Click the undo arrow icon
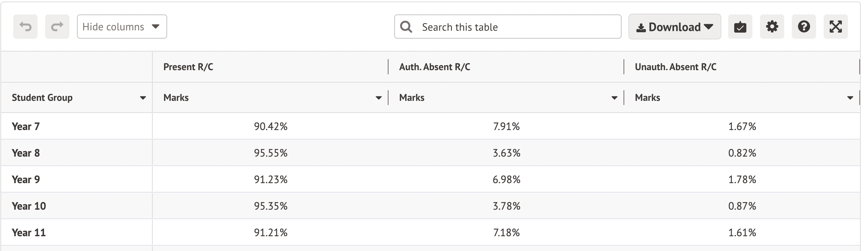The image size is (868, 251). tap(25, 27)
